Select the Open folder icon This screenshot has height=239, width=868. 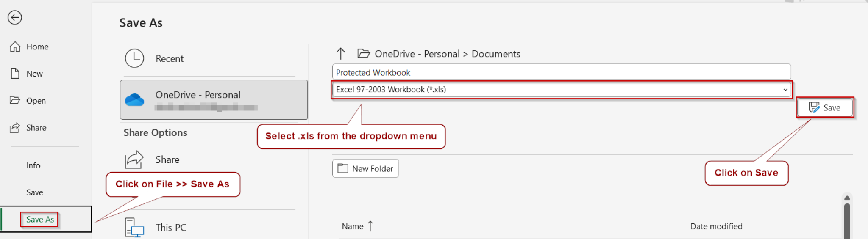coord(15,101)
